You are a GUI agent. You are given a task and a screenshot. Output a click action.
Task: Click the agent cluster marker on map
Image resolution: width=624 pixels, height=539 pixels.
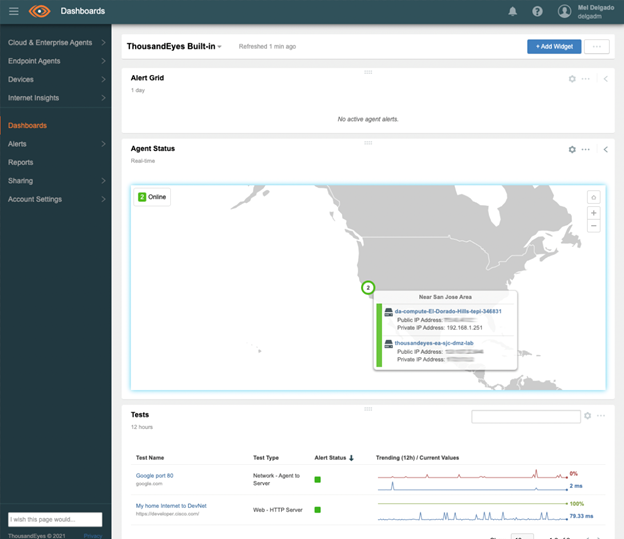tap(368, 287)
